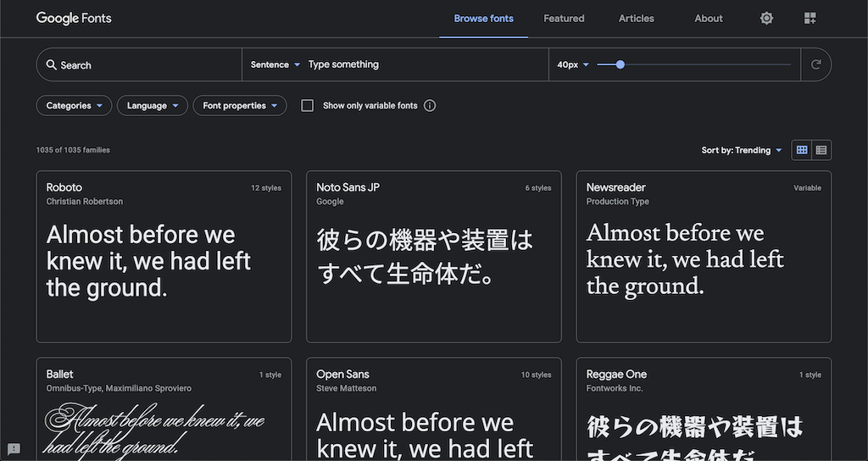Switch to list view layout
Image resolution: width=868 pixels, height=461 pixels.
821,150
